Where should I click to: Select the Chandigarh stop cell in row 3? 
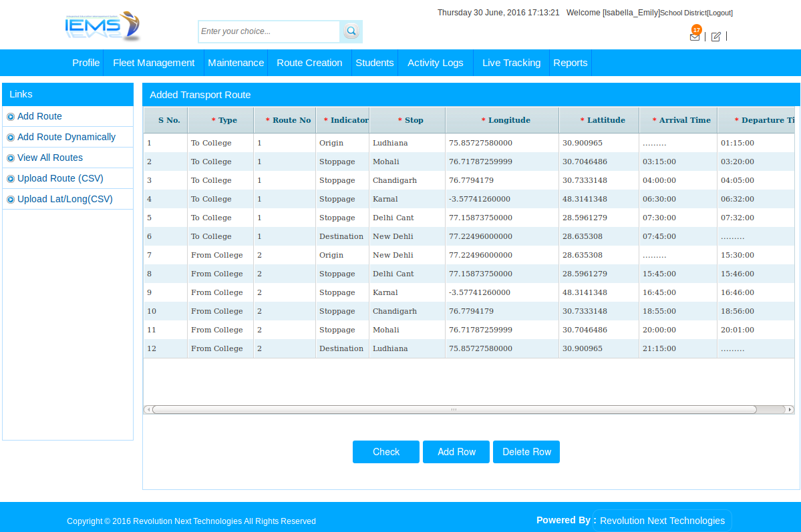pyautogui.click(x=407, y=180)
